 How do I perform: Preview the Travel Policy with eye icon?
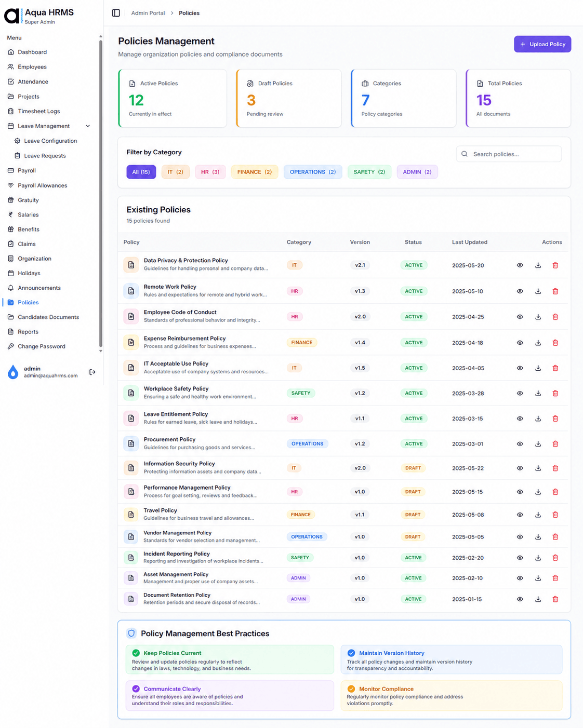pyautogui.click(x=520, y=515)
